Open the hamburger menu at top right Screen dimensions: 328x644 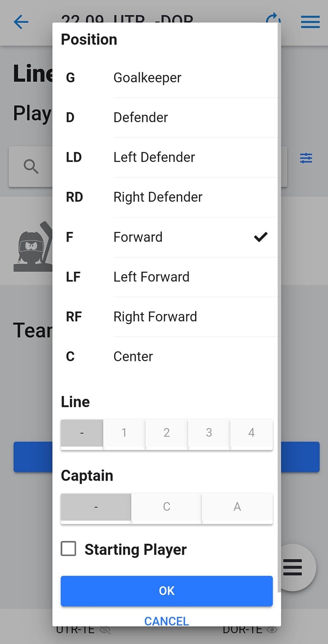pyautogui.click(x=310, y=22)
